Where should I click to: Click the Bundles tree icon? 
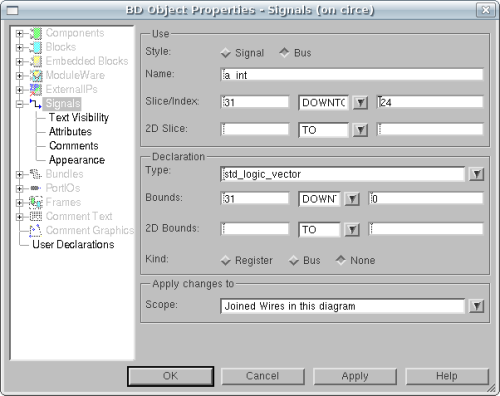pos(36,174)
